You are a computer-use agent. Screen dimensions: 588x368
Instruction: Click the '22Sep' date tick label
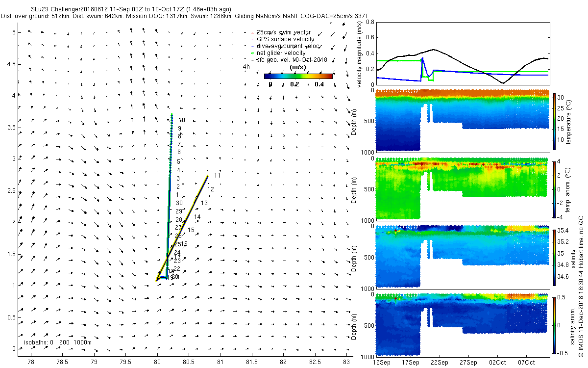point(440,363)
